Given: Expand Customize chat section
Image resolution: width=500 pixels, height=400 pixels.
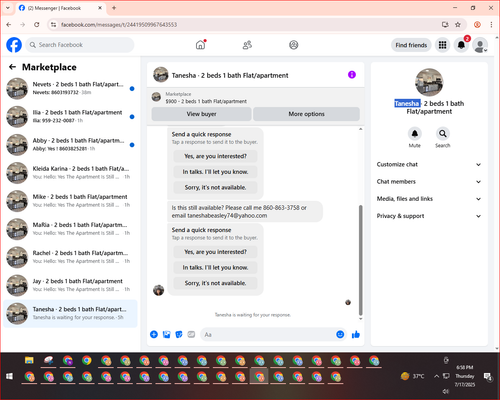Looking at the screenshot, I should tap(429, 164).
